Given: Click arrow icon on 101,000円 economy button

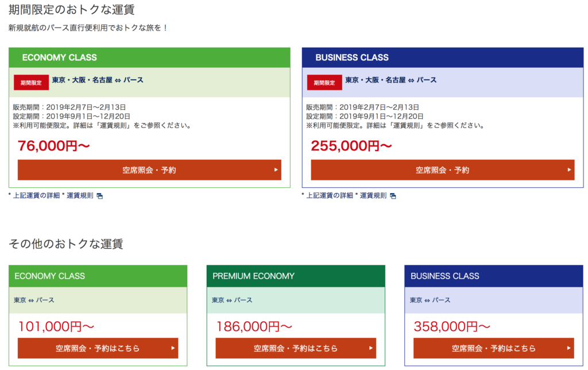Looking at the screenshot, I should [x=173, y=348].
